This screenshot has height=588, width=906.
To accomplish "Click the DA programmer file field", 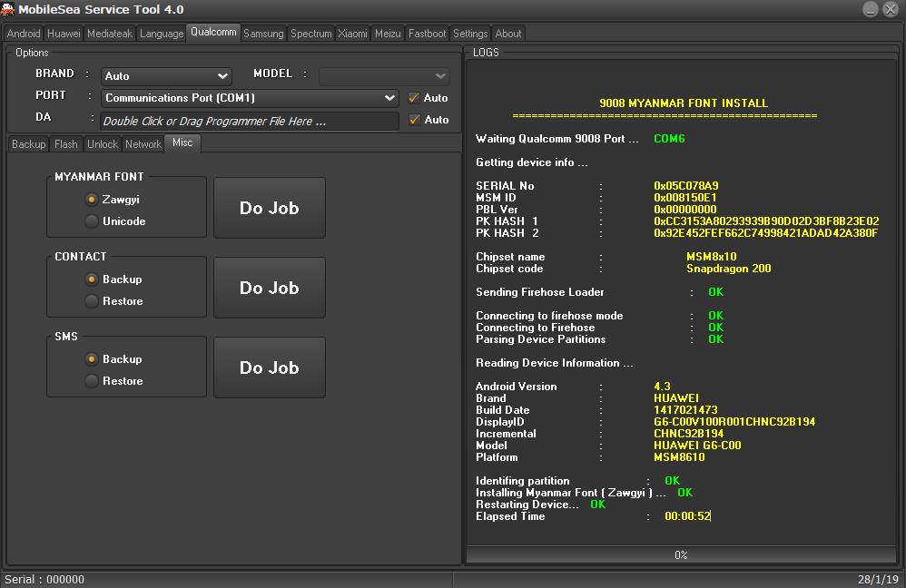I will point(250,121).
